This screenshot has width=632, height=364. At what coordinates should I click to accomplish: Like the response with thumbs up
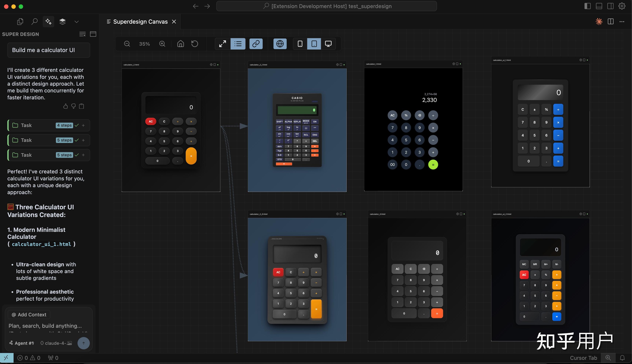(x=65, y=106)
